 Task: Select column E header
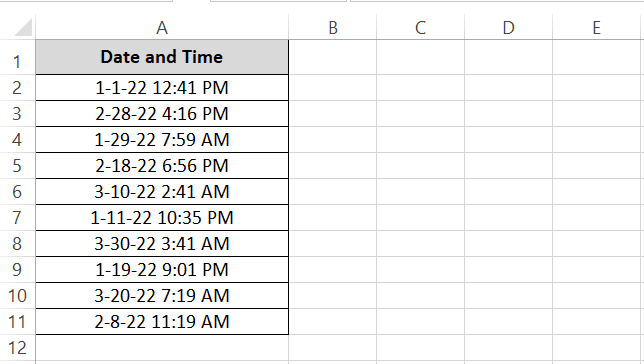(x=598, y=28)
